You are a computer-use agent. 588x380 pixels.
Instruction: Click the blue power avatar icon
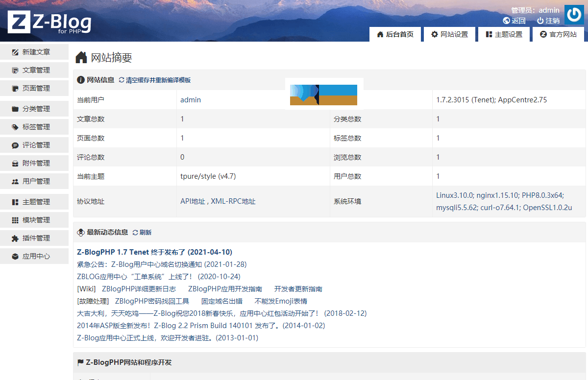pos(574,15)
